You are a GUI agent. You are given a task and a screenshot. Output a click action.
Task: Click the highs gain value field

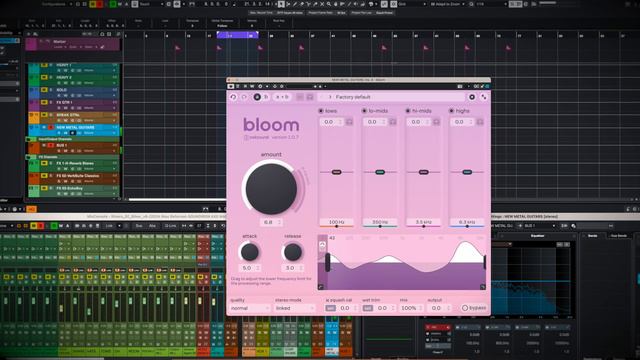click(462, 122)
